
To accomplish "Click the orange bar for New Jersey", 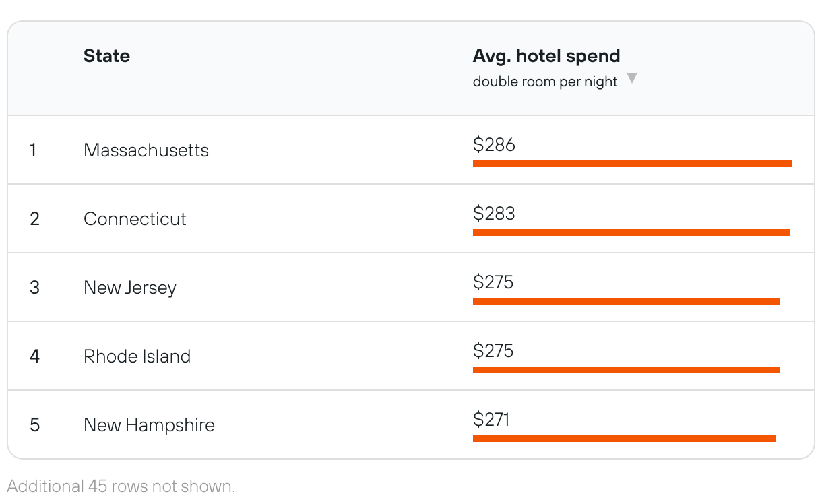I will (x=626, y=301).
